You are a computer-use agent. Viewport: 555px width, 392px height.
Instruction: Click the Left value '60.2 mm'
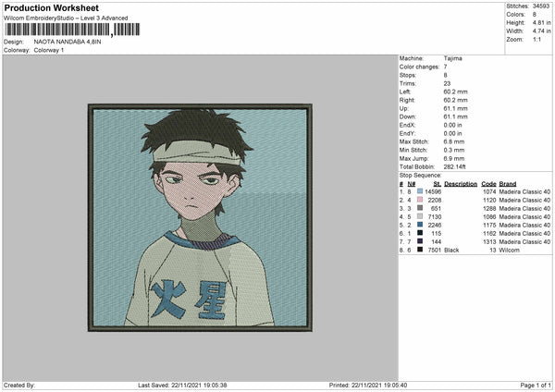455,92
